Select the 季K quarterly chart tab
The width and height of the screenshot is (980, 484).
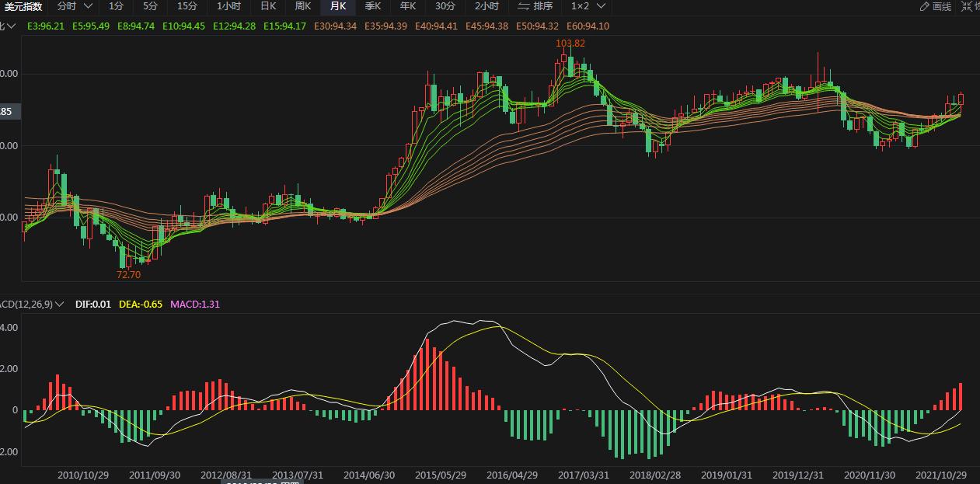[x=373, y=6]
